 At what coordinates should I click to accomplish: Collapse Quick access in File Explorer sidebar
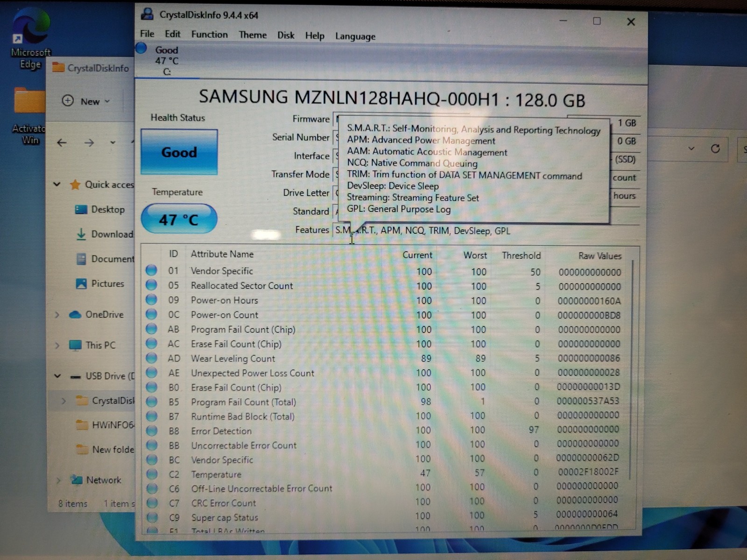click(x=57, y=184)
